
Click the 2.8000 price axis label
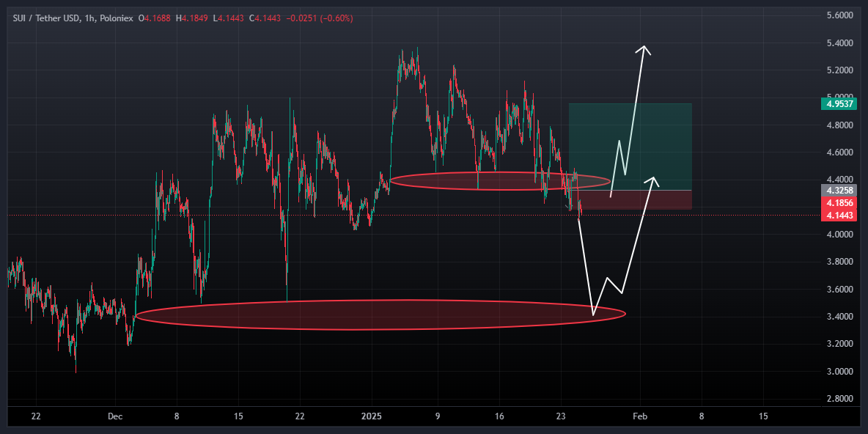click(841, 399)
